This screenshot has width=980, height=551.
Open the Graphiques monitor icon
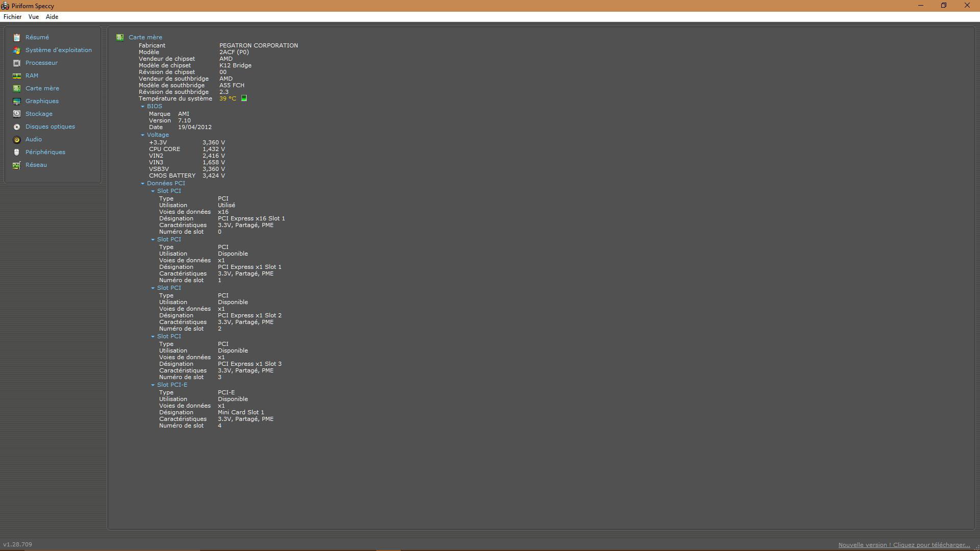pos(17,101)
